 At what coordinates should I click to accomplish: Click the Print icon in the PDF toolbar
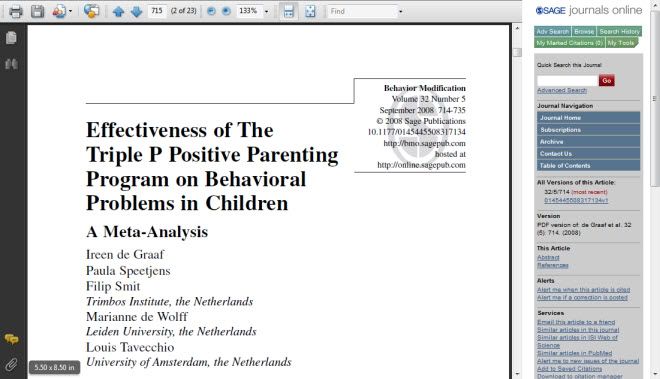click(x=16, y=11)
